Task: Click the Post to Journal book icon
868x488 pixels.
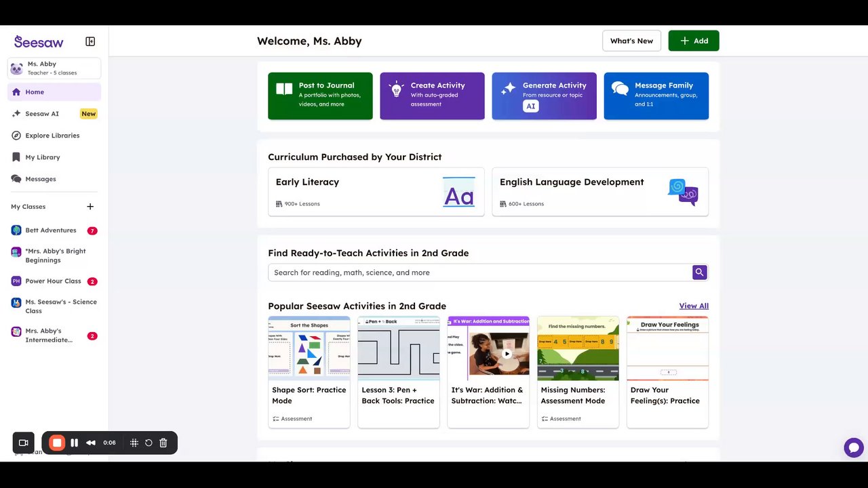Action: coord(284,89)
